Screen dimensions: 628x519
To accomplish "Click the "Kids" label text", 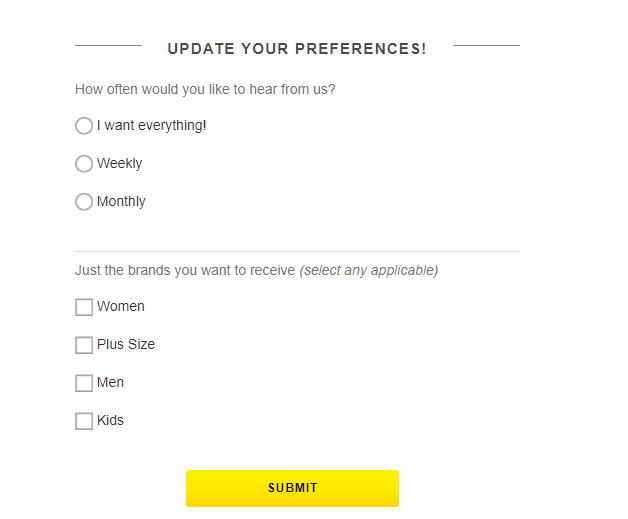I will click(110, 421).
